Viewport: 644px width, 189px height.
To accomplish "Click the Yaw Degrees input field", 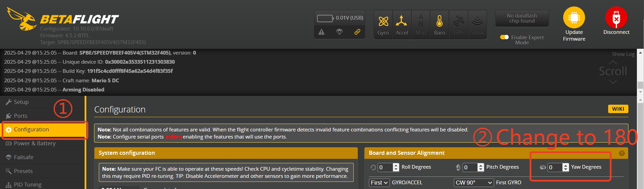I will (x=555, y=167).
